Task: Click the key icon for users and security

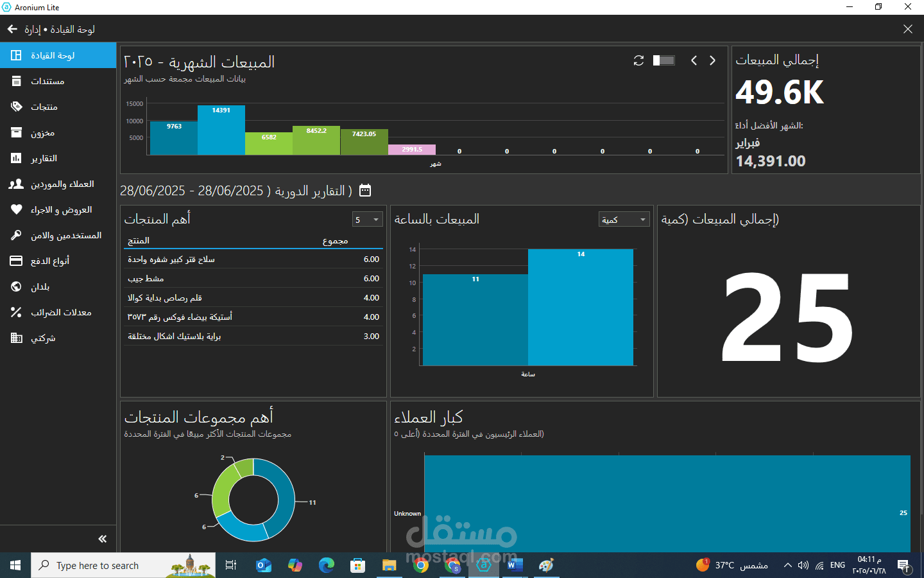Action: pos(16,235)
